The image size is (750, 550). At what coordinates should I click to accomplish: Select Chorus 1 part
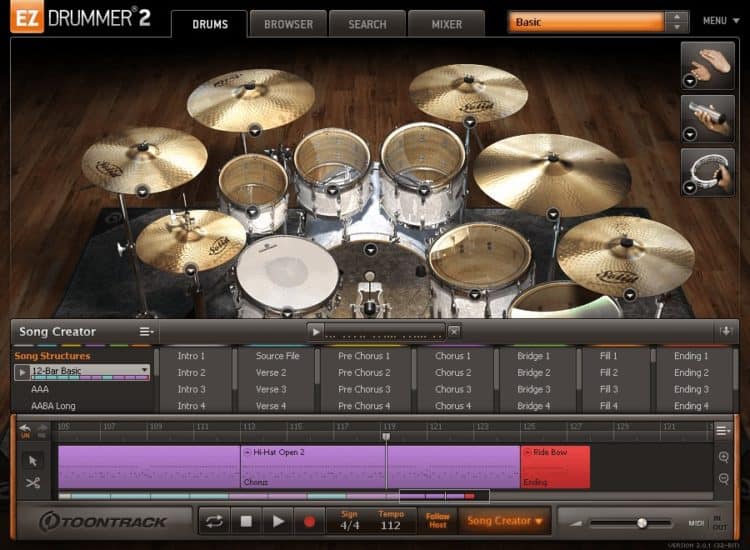[453, 356]
